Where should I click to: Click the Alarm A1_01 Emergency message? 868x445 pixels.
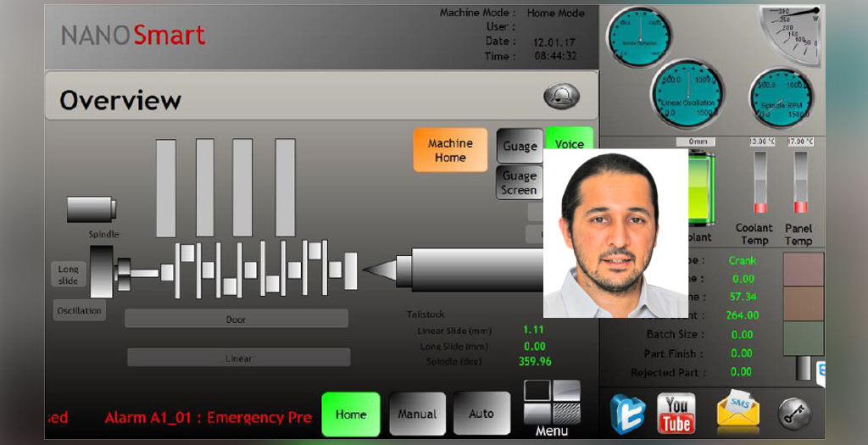(x=209, y=417)
